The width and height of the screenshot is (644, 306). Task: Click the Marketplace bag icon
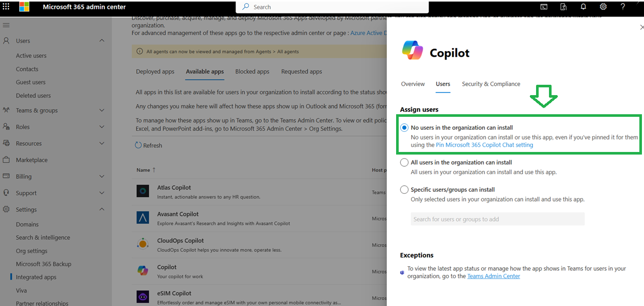coord(6,160)
